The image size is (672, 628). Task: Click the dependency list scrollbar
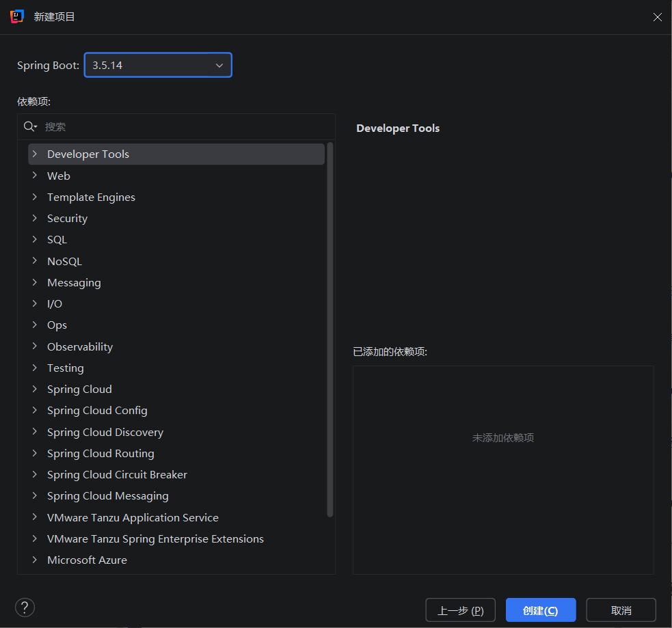point(330,329)
